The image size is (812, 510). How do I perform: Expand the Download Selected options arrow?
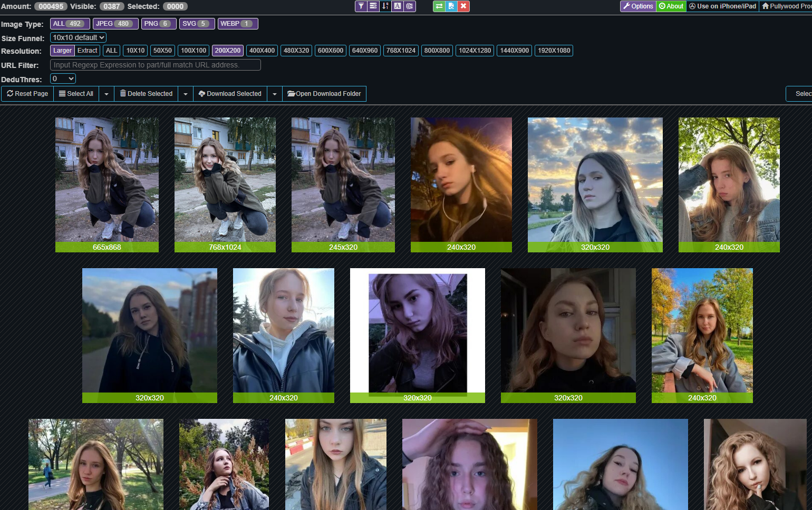point(274,94)
